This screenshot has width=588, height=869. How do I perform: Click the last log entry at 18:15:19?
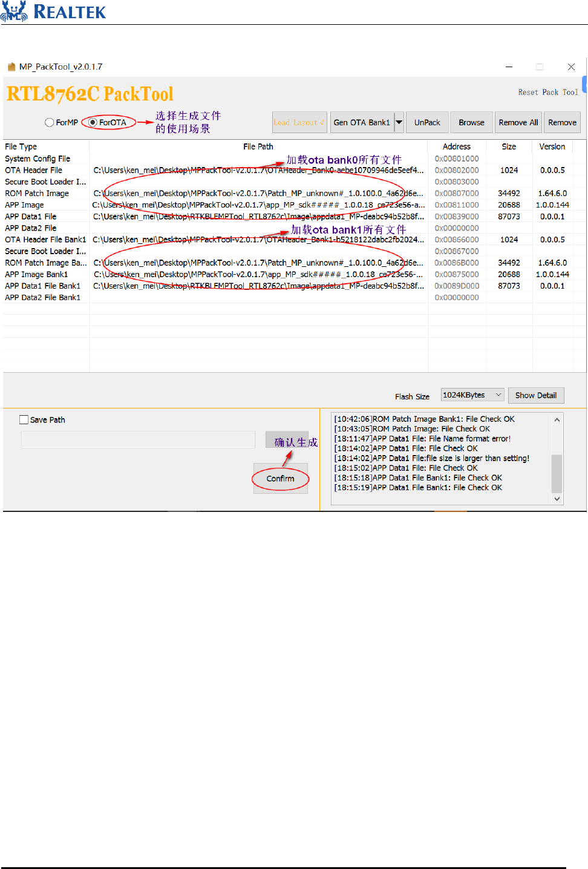[418, 487]
